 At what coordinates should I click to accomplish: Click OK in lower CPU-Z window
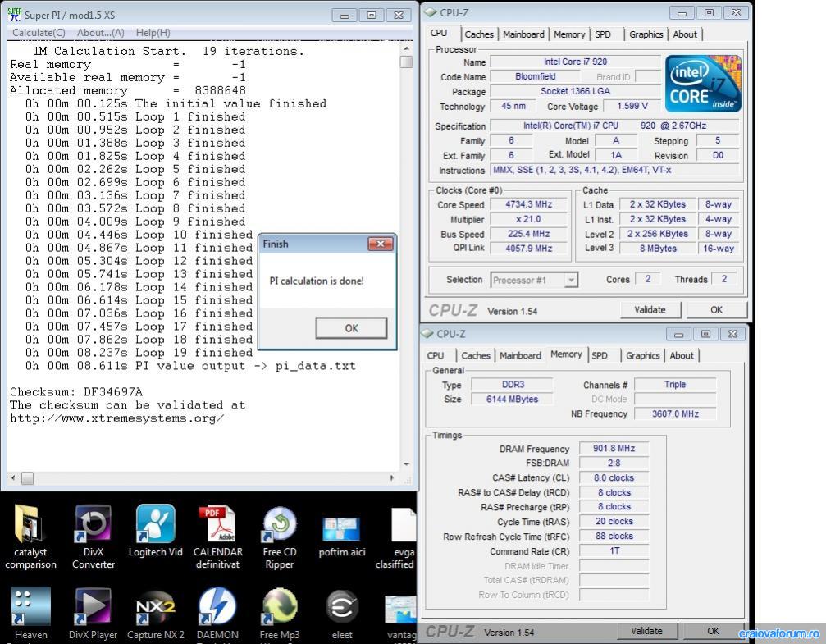click(714, 632)
